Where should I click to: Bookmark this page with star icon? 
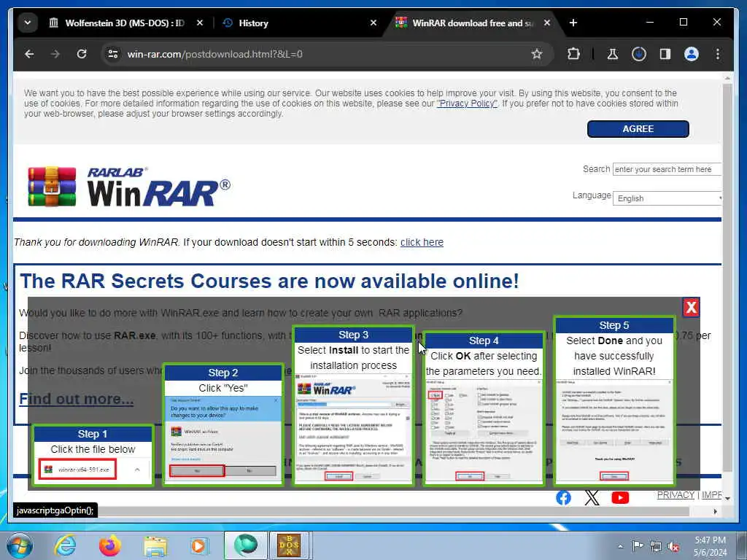point(537,54)
